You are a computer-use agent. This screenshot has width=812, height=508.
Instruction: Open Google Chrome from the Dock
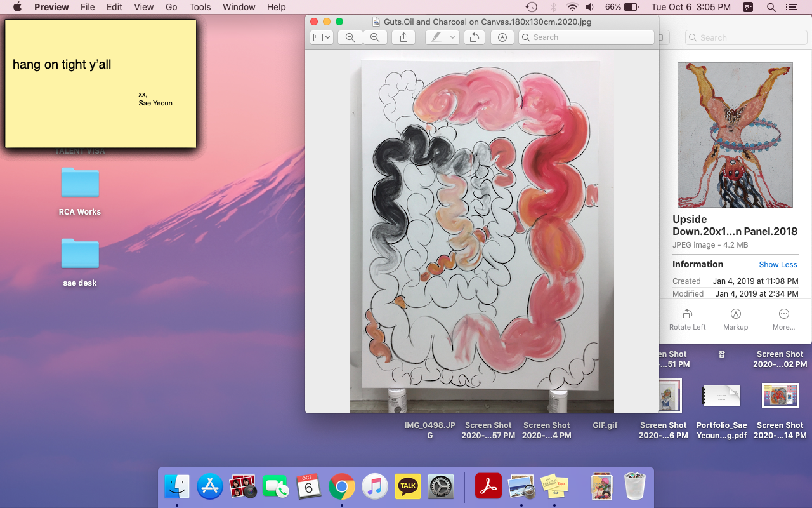click(x=342, y=487)
